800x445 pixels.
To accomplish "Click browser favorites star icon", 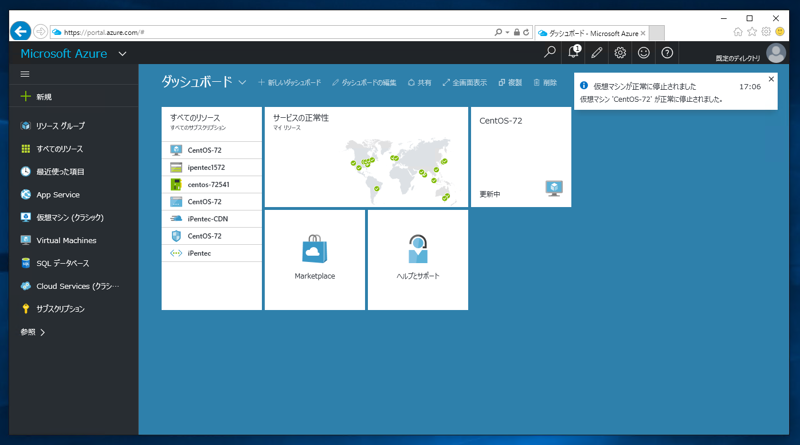I will click(x=752, y=32).
